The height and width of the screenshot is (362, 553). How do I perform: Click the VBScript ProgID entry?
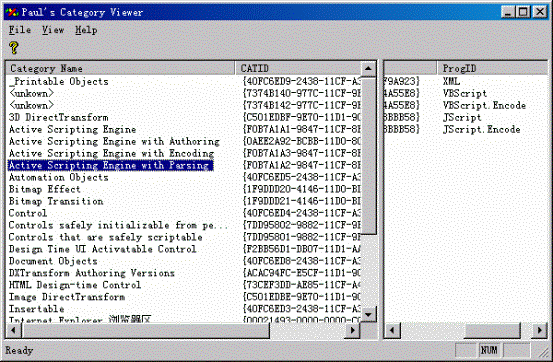[465, 93]
